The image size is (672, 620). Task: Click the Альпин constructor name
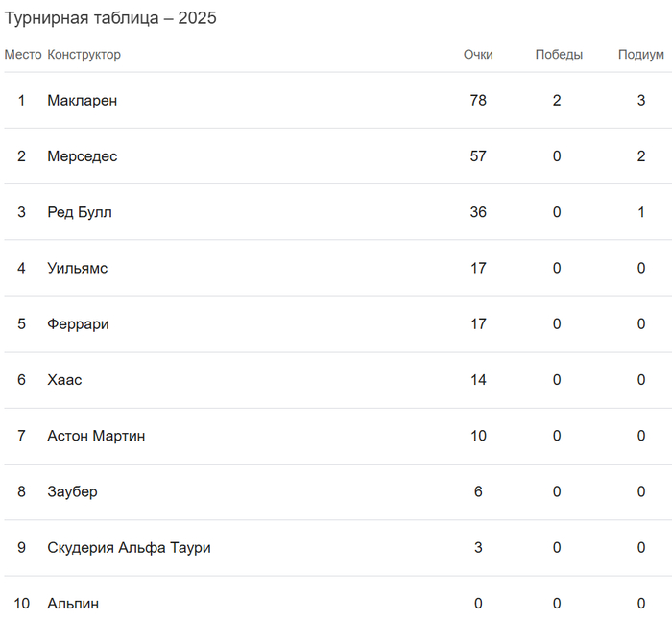point(73,604)
